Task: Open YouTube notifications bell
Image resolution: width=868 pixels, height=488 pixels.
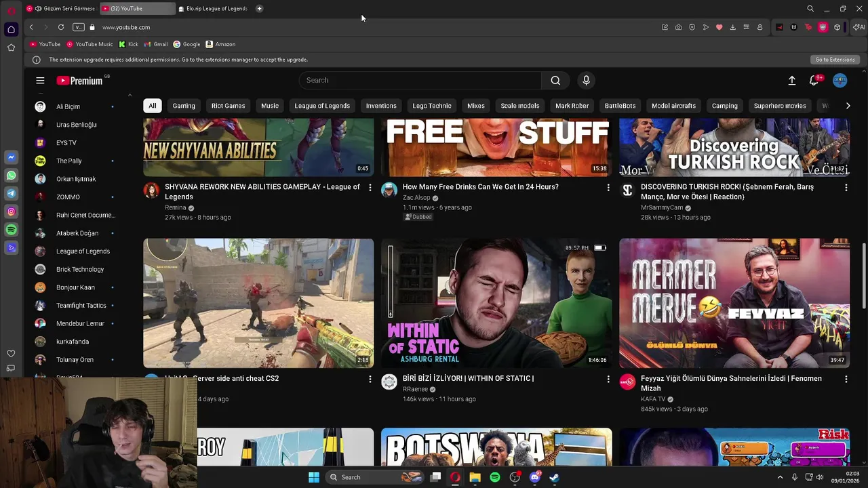Action: pyautogui.click(x=814, y=81)
